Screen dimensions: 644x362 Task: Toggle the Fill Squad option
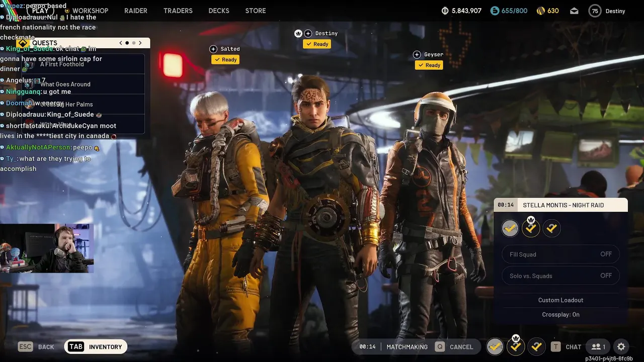(560, 254)
